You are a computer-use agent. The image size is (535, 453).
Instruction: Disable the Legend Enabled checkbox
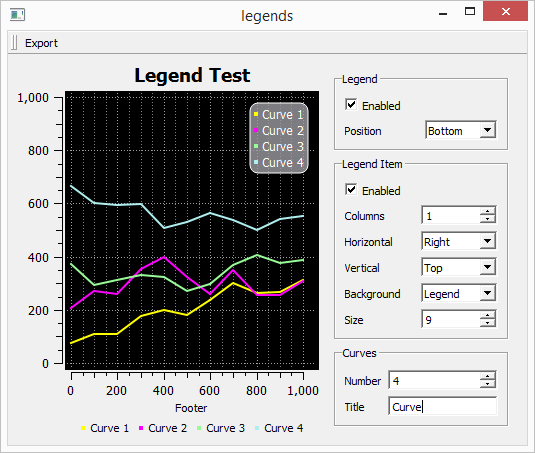coord(351,104)
